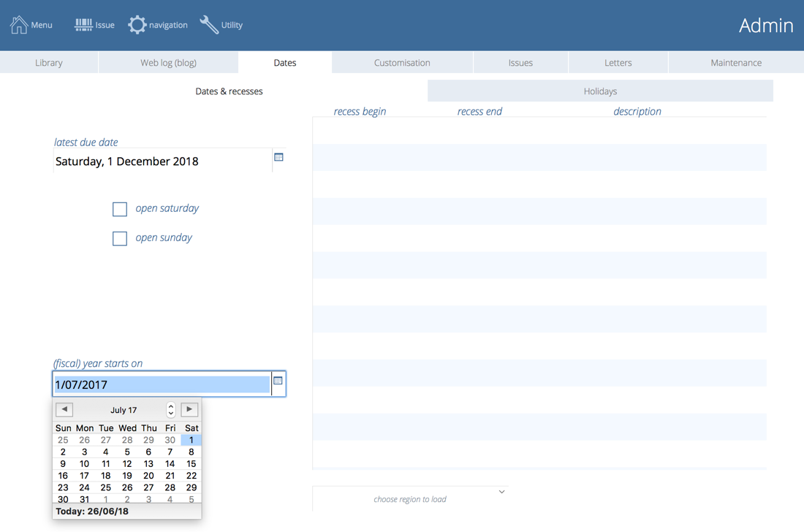
Task: Go to the Maintenance tab
Action: pyautogui.click(x=736, y=63)
